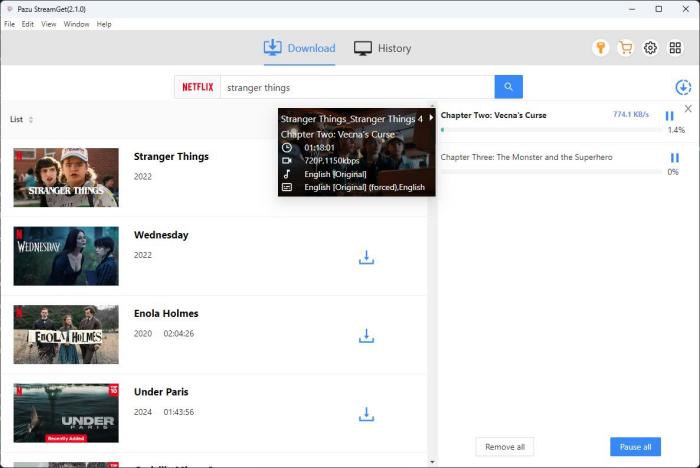Click the 720P,1150kbps video quality line

(x=332, y=161)
